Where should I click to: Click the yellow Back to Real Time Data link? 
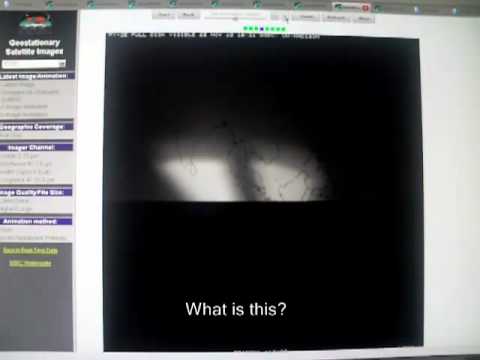30,250
